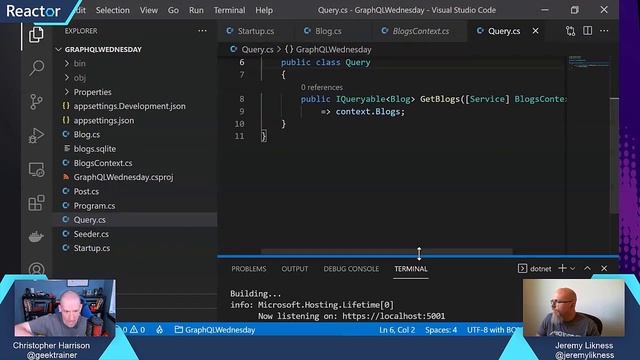
Task: Close the terminal panel
Action: coord(604,268)
